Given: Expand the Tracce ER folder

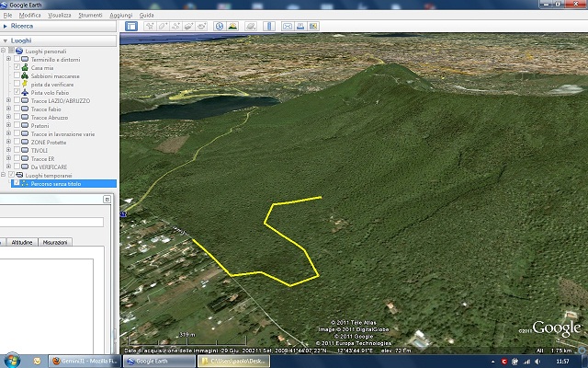Looking at the screenshot, I should pyautogui.click(x=8, y=158).
